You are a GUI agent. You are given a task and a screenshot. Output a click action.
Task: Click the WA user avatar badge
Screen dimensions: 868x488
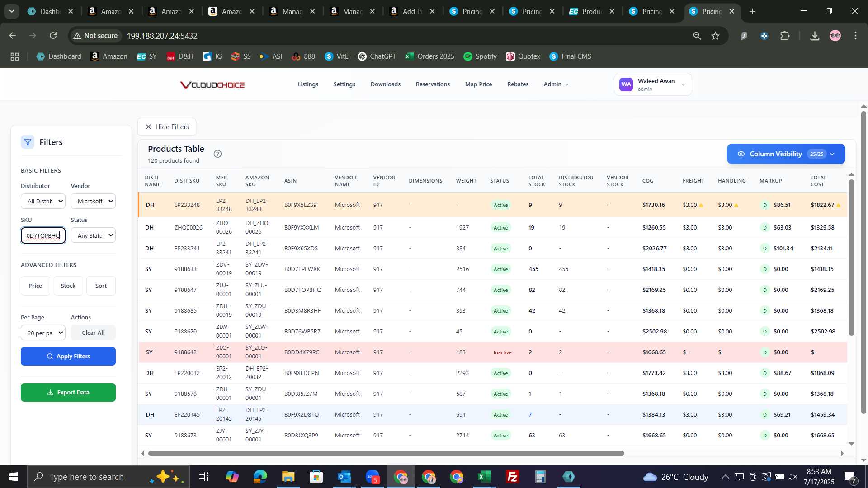(x=626, y=84)
